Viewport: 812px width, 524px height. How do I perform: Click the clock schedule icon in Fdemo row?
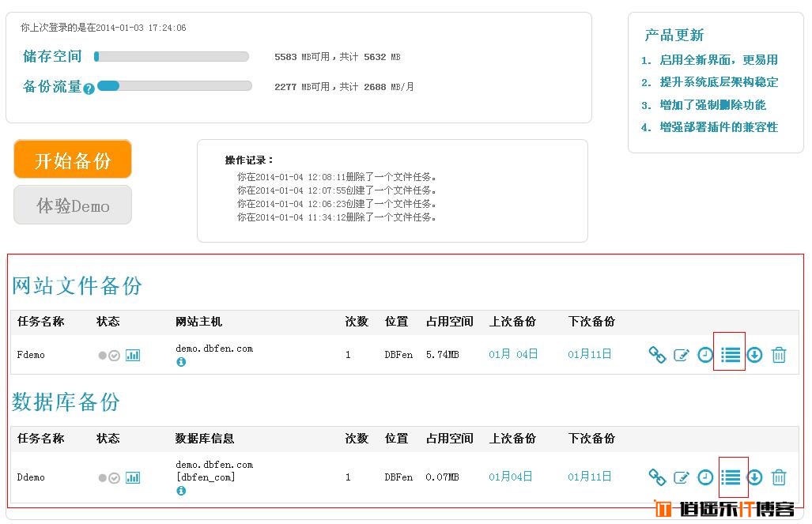[705, 355]
